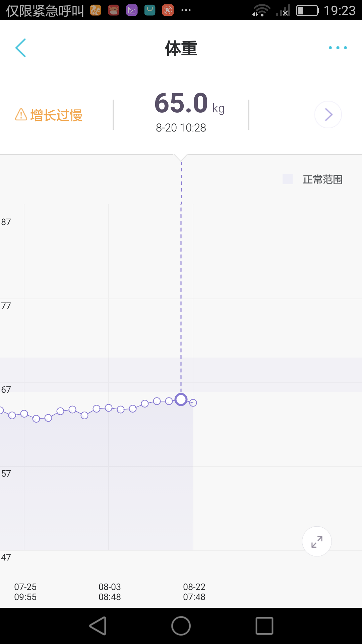
Task: Go to next weight record arrow
Action: 328,115
